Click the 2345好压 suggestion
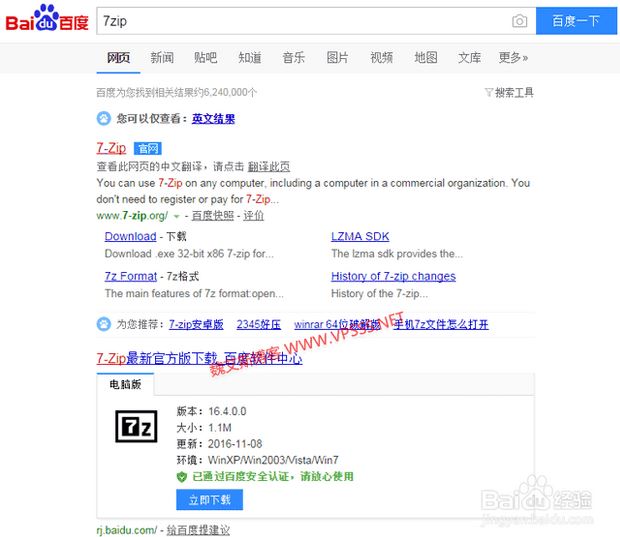Image resolution: width=620 pixels, height=537 pixels. coord(259,325)
